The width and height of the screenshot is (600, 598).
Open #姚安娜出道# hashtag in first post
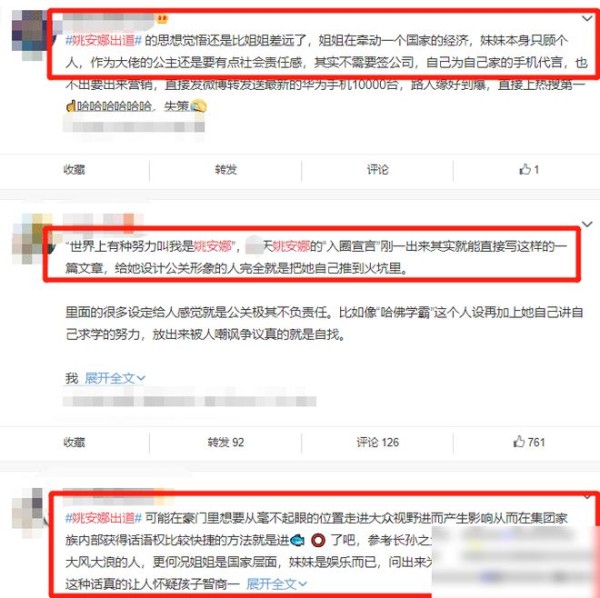(103, 40)
